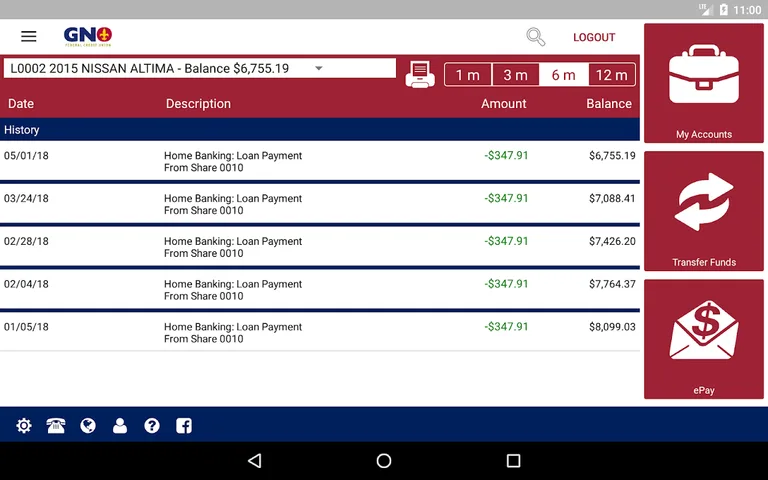Tap Loan Payment description for 02/28/18

233,247
